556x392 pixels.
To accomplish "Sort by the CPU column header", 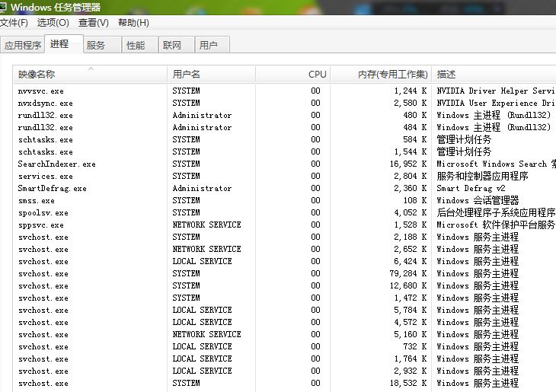I will [293, 75].
